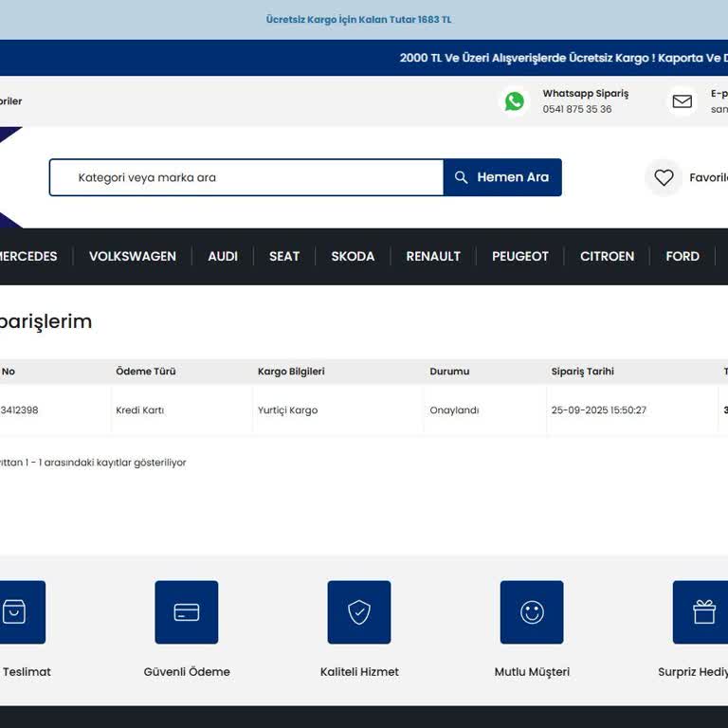Sort orders by Sipariş Tarihi column header
The width and height of the screenshot is (728, 728).
(582, 372)
